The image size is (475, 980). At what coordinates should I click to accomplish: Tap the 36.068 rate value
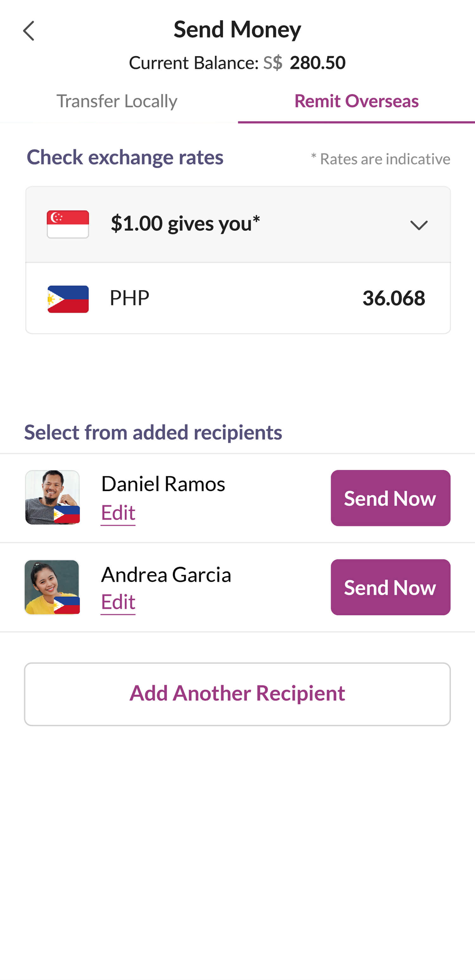point(394,298)
